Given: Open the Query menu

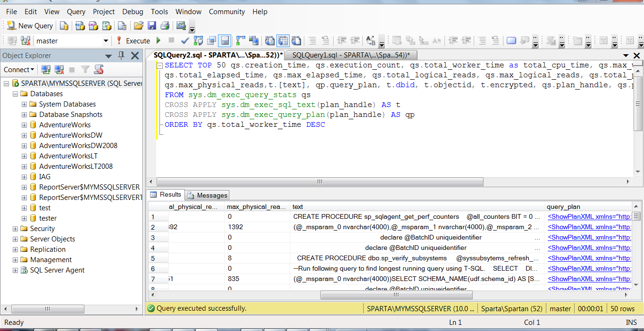Looking at the screenshot, I should [x=76, y=11].
